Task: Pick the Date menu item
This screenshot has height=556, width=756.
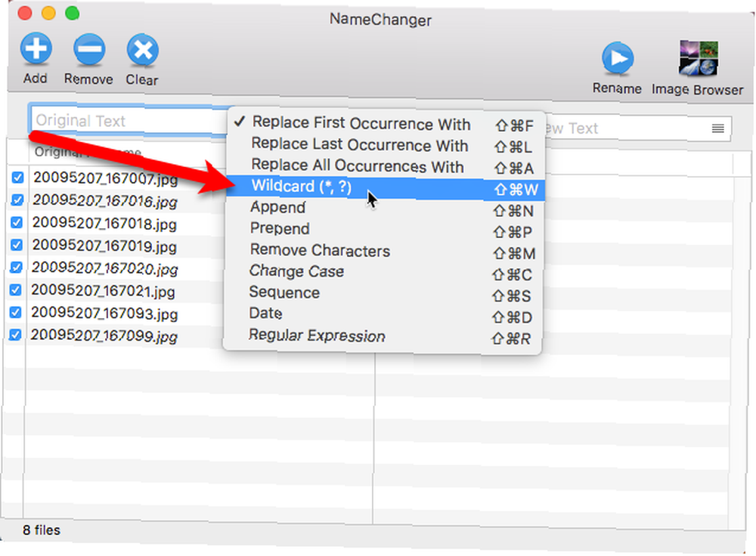Action: pyautogui.click(x=383, y=314)
